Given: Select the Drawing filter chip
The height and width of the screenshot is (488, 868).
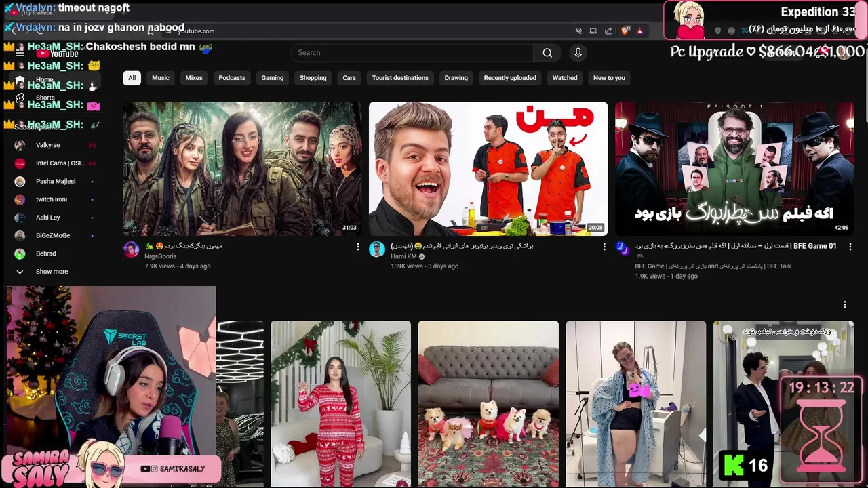Looking at the screenshot, I should (456, 78).
